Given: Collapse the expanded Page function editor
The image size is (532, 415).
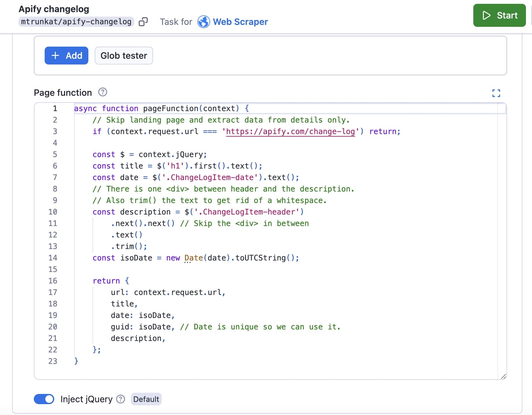Looking at the screenshot, I should point(496,93).
